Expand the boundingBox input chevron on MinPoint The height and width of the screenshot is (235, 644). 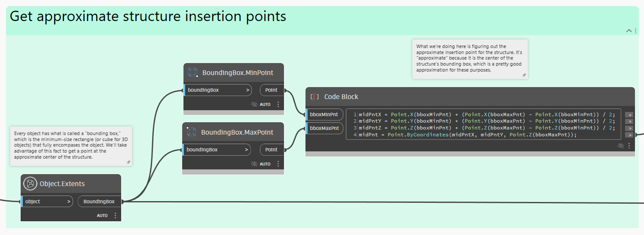tap(247, 90)
